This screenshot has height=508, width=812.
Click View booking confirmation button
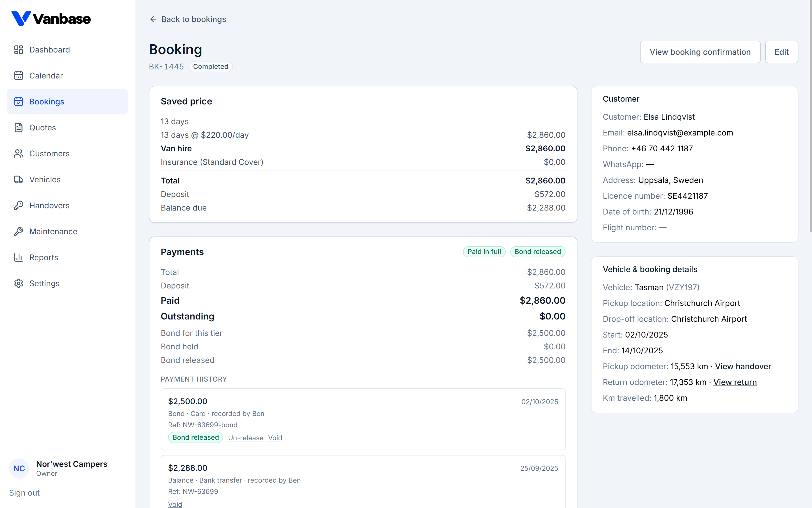(x=700, y=52)
